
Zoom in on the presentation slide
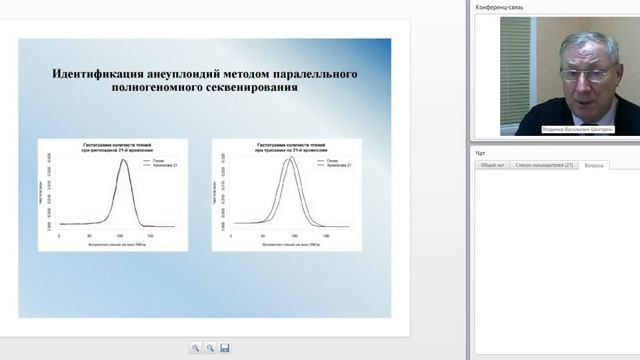[196, 348]
